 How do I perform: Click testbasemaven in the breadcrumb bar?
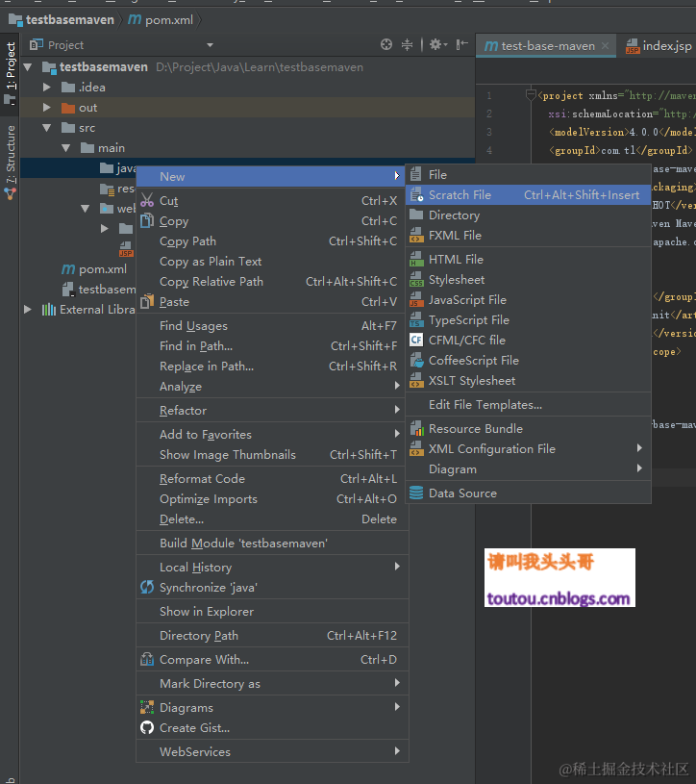[62, 19]
